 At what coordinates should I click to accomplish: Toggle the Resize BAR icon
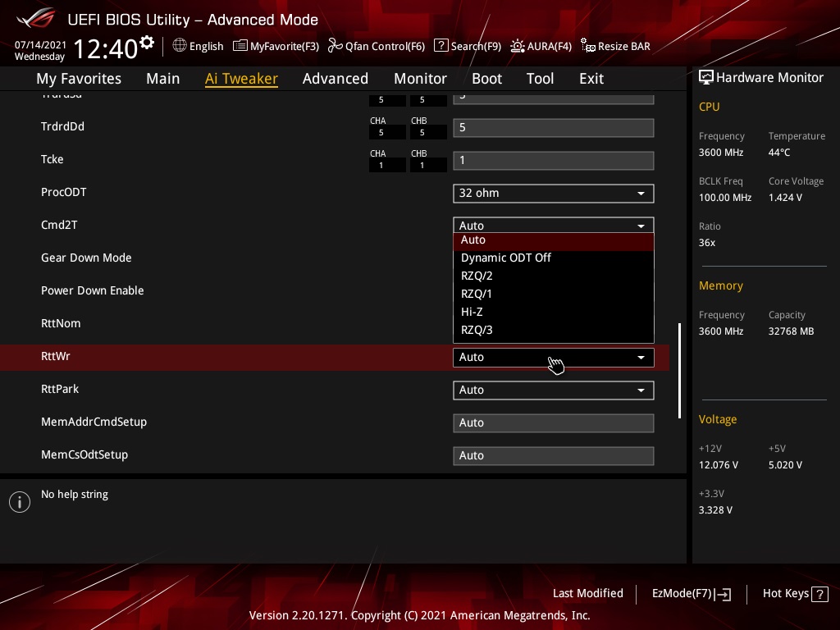tap(588, 46)
